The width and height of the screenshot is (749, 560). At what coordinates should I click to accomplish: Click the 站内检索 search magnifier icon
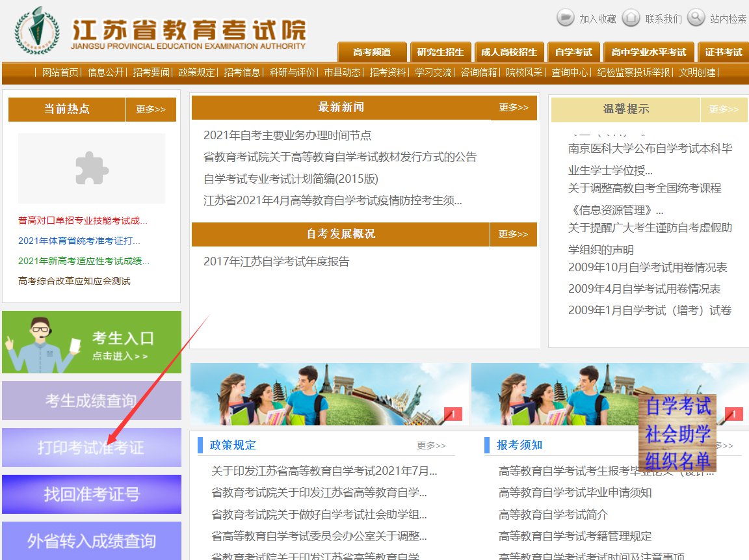(x=696, y=18)
